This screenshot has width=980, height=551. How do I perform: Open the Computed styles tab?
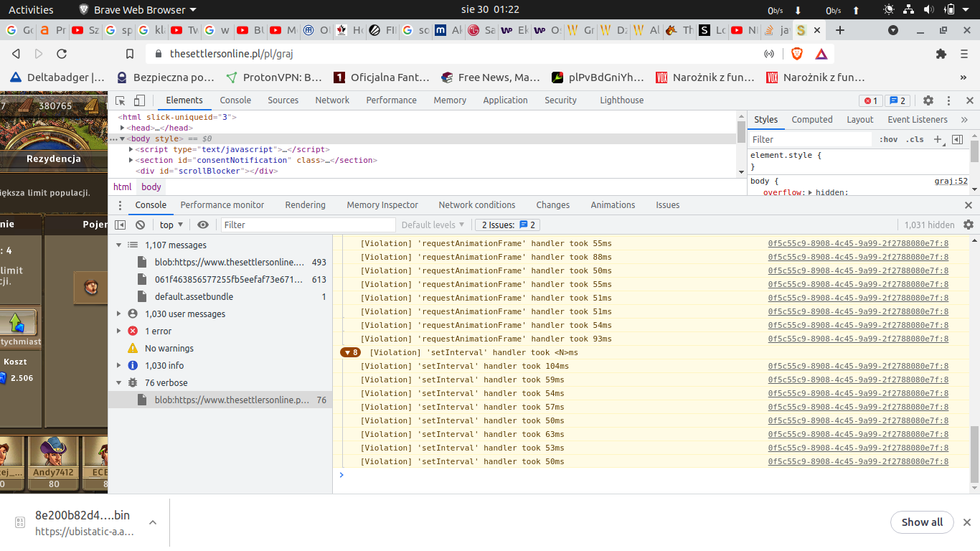pyautogui.click(x=812, y=120)
